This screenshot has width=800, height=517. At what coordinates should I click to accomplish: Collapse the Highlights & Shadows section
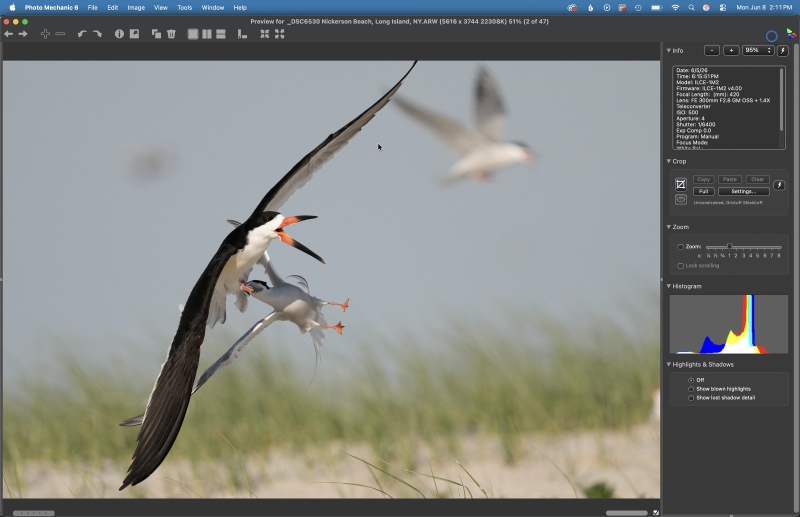668,364
